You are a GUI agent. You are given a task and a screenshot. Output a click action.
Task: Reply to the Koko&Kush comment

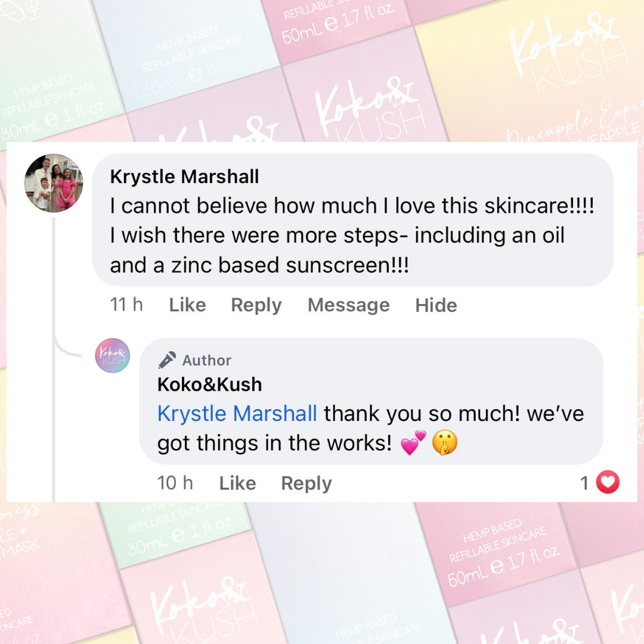pyautogui.click(x=306, y=484)
